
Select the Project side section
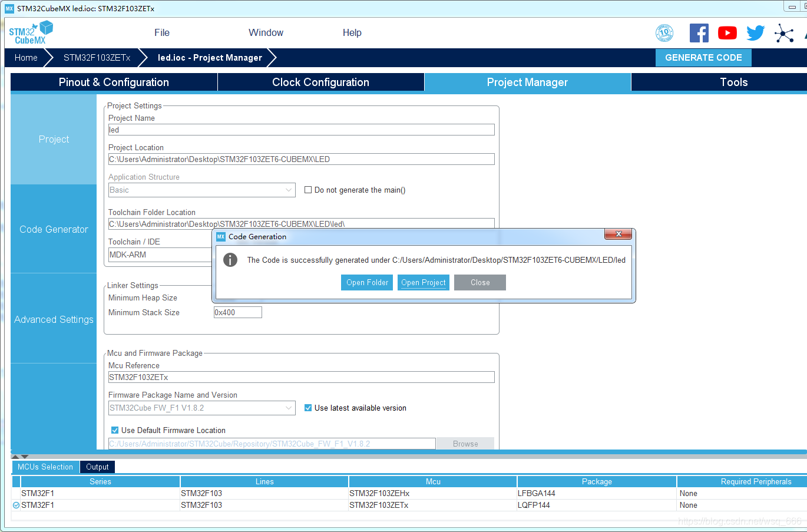(54, 139)
